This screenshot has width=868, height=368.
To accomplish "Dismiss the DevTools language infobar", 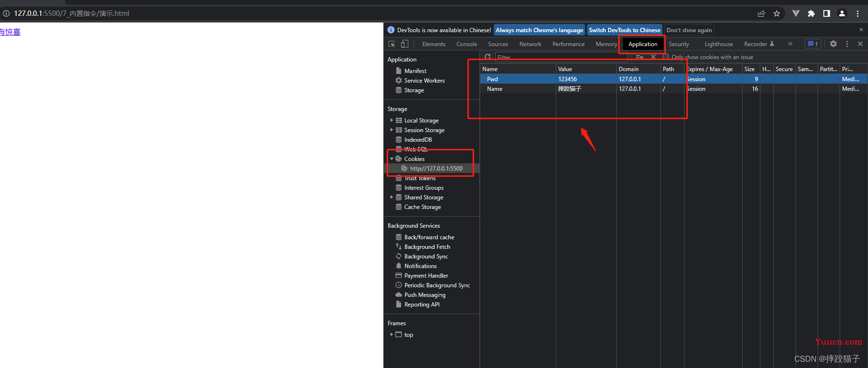I will [861, 30].
